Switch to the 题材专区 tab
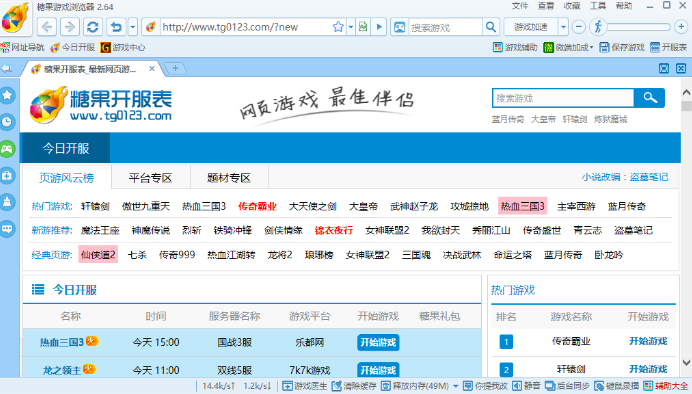 (229, 178)
